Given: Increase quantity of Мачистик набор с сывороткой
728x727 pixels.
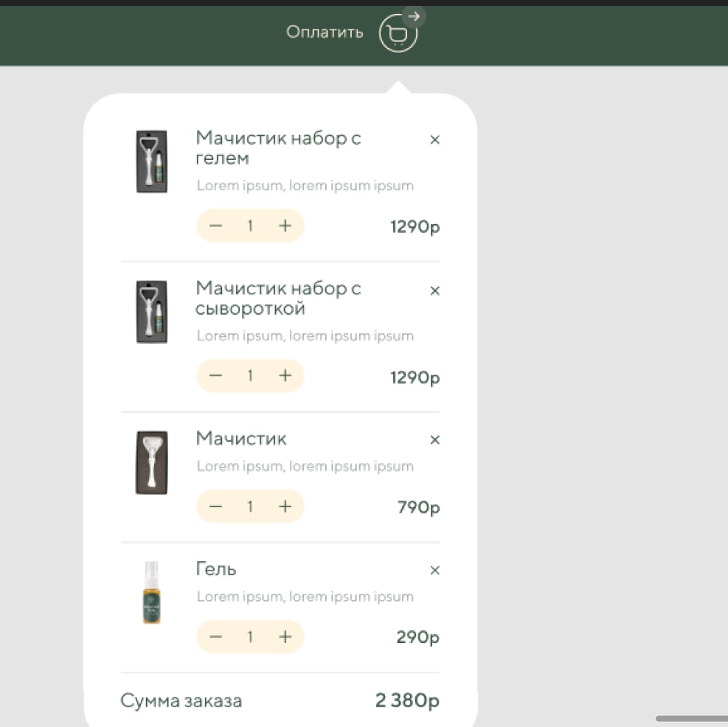Looking at the screenshot, I should 285,375.
